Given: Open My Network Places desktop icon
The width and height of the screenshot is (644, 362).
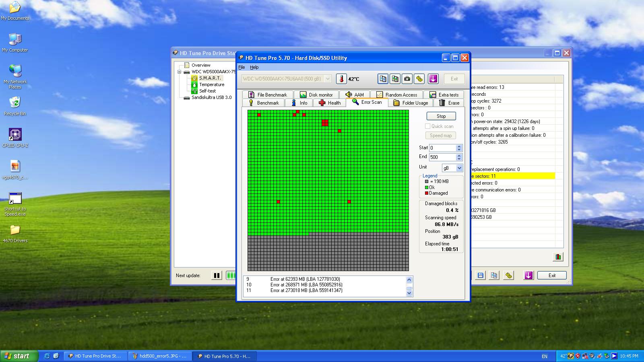Looking at the screenshot, I should pos(15,76).
